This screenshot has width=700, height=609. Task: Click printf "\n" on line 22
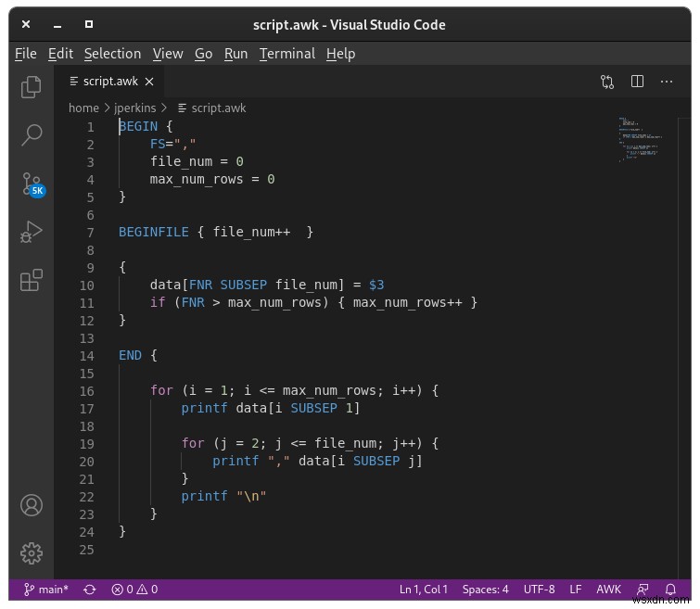pyautogui.click(x=223, y=496)
